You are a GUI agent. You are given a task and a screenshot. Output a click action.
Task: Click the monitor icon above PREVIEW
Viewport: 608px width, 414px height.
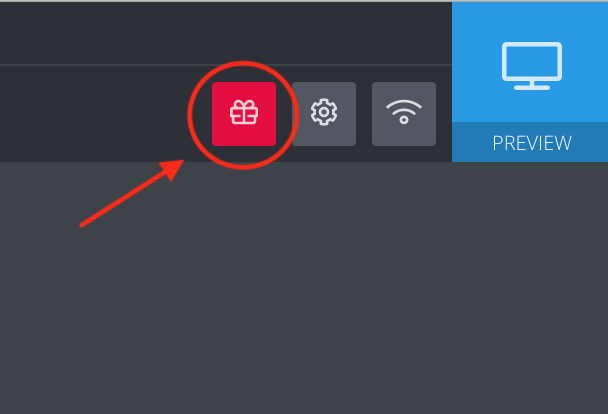(x=532, y=66)
